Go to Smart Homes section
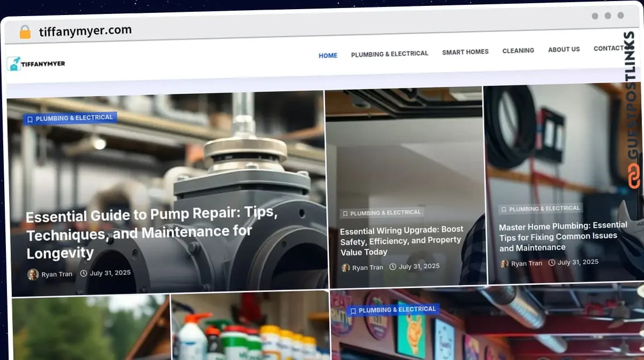Screen dimensions: 644x360 coord(465,52)
